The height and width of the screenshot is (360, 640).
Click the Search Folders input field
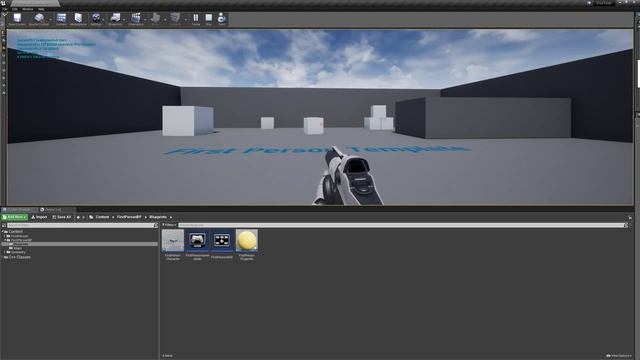[80, 225]
